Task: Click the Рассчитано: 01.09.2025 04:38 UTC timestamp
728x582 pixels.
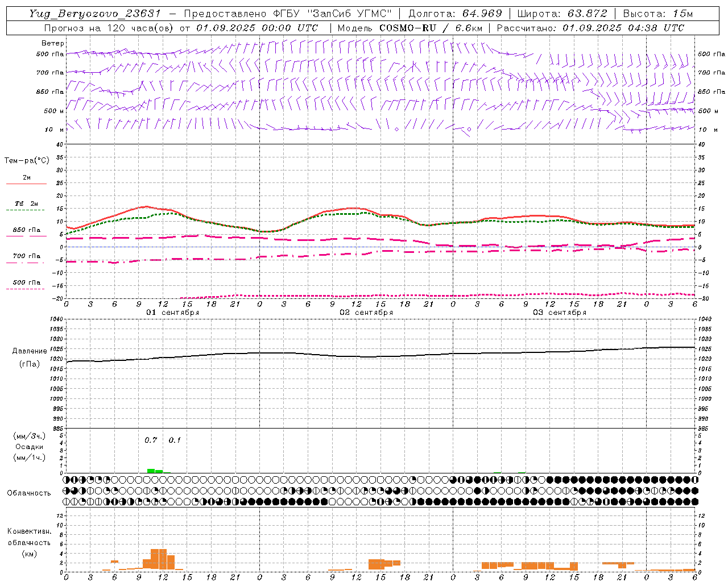Action: 590,28
